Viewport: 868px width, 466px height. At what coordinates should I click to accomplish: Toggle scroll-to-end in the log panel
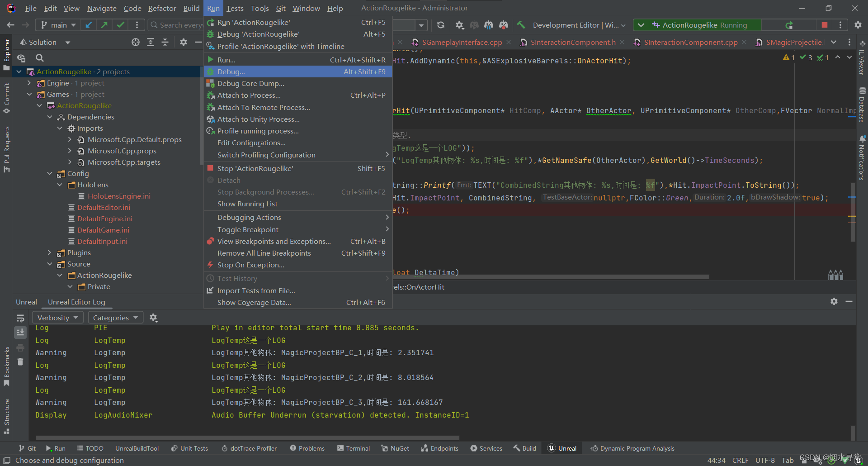click(x=20, y=333)
